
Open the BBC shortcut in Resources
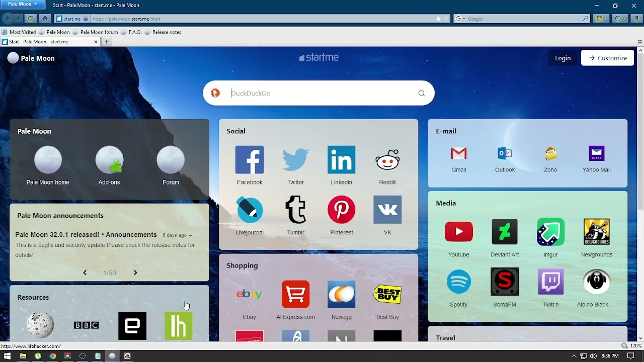tap(86, 325)
